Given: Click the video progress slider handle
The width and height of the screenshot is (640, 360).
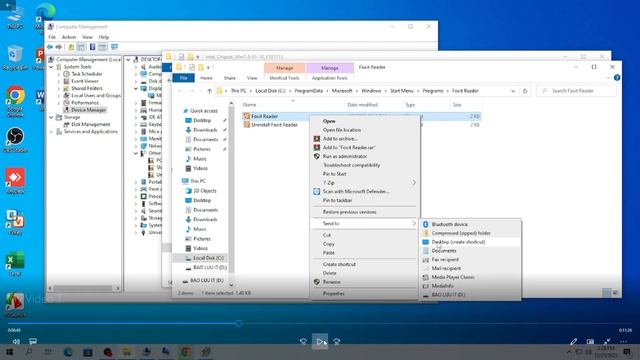Looking at the screenshot, I should pos(239,324).
